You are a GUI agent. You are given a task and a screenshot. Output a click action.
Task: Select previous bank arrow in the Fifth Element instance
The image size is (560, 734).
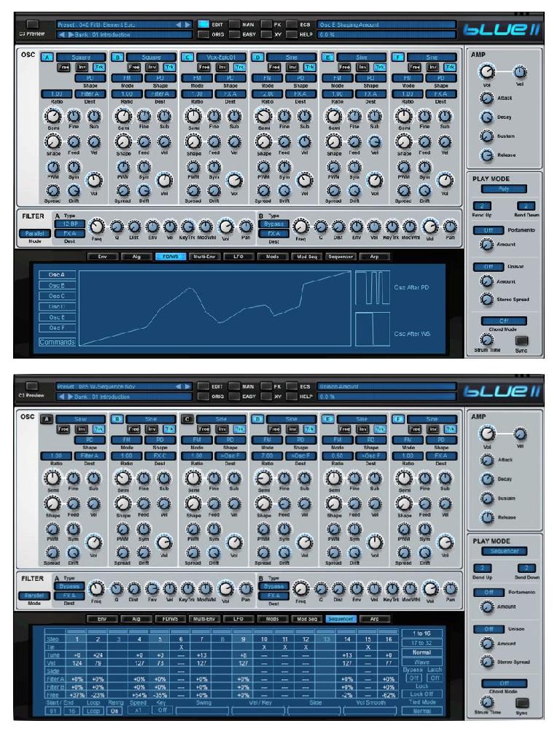pos(62,35)
